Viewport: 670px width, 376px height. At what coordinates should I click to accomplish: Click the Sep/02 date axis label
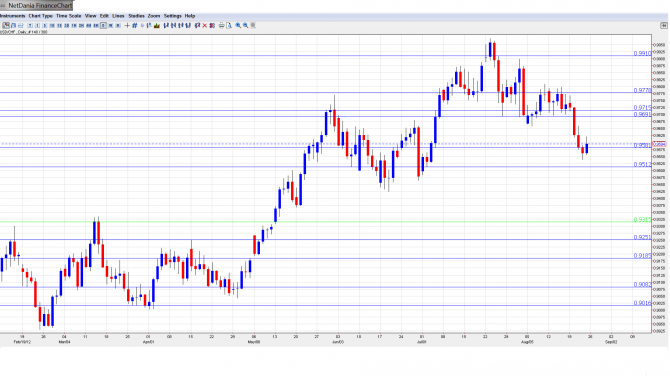[611, 342]
